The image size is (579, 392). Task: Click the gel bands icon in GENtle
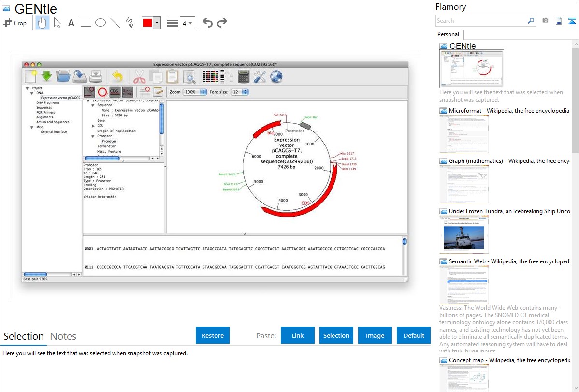[226, 76]
